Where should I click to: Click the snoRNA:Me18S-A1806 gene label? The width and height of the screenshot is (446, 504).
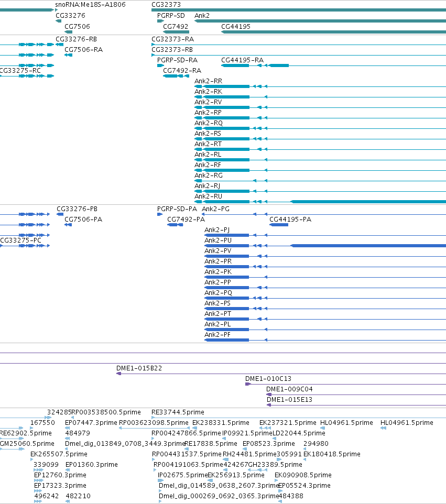click(90, 5)
